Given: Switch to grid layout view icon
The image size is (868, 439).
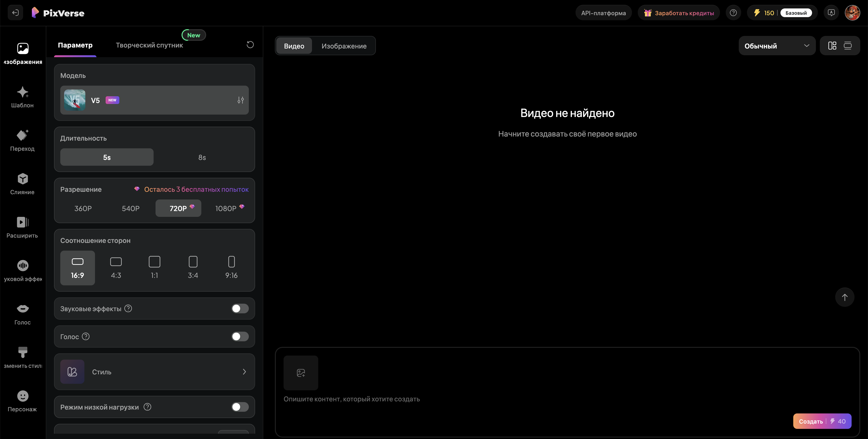Looking at the screenshot, I should 832,46.
